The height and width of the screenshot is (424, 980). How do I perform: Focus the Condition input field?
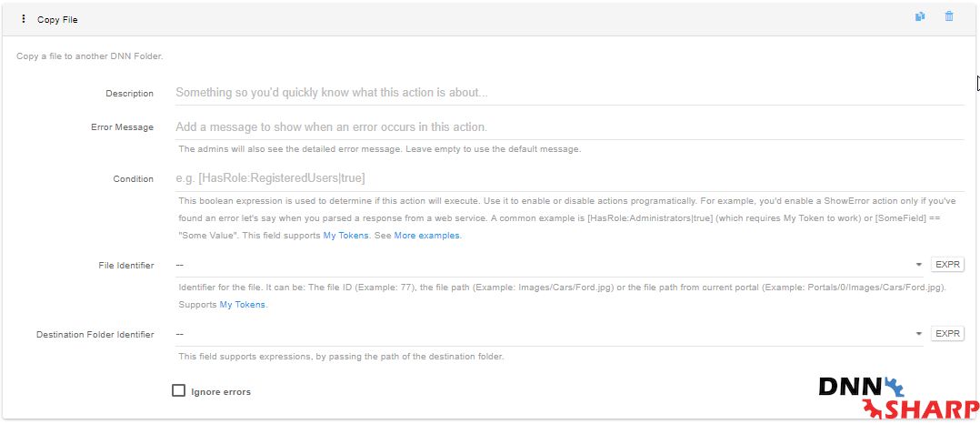pyautogui.click(x=569, y=178)
